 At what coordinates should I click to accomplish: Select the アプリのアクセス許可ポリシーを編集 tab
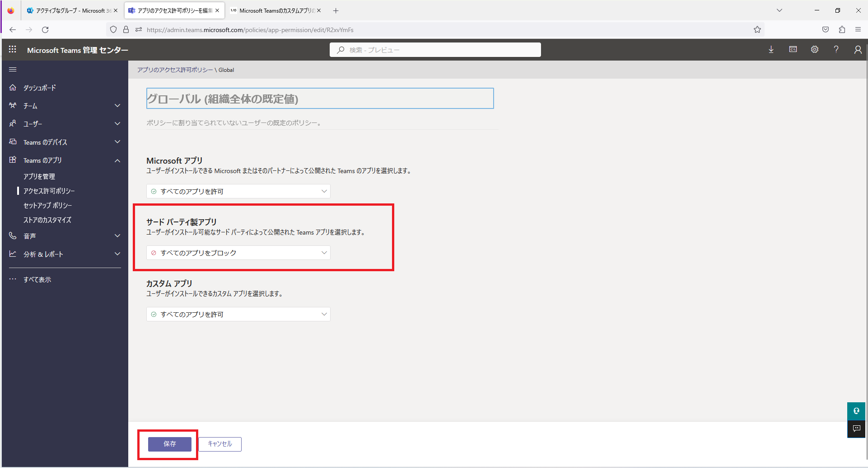pyautogui.click(x=174, y=10)
